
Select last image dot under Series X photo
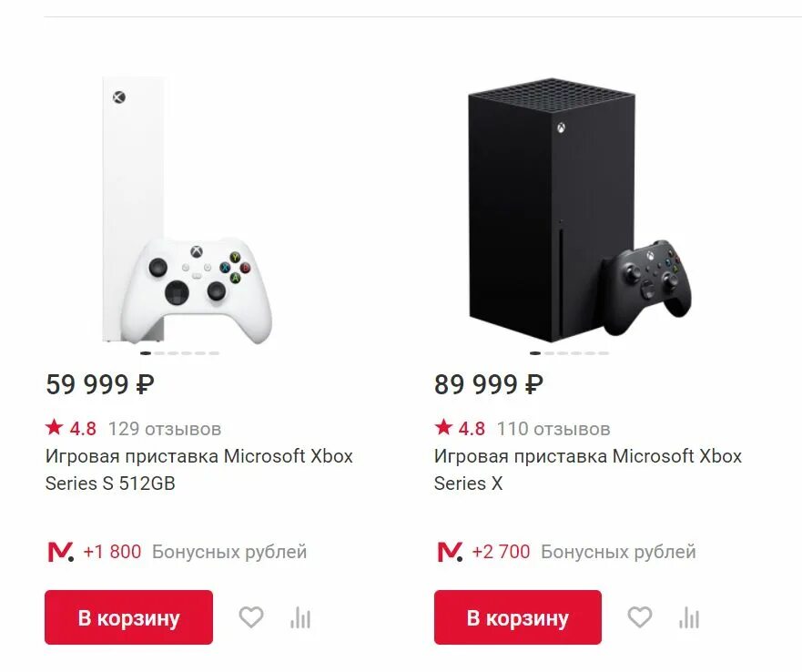[x=603, y=353]
